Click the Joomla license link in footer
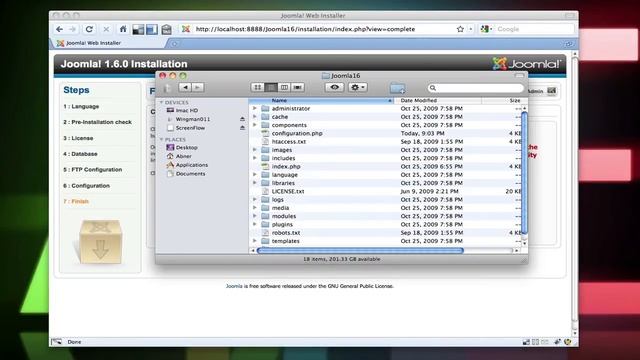640x360 pixels. tap(234, 286)
